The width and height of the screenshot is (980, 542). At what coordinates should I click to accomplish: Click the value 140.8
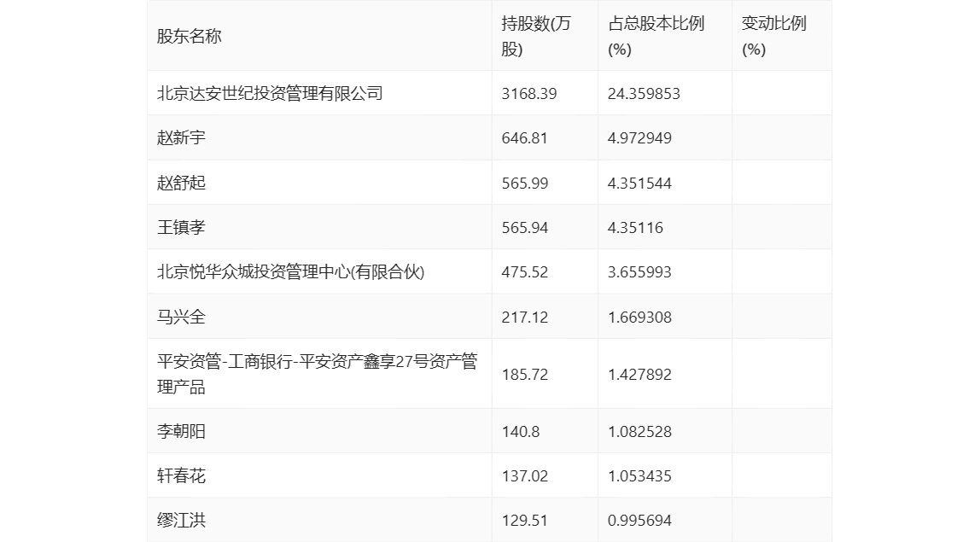tap(520, 431)
